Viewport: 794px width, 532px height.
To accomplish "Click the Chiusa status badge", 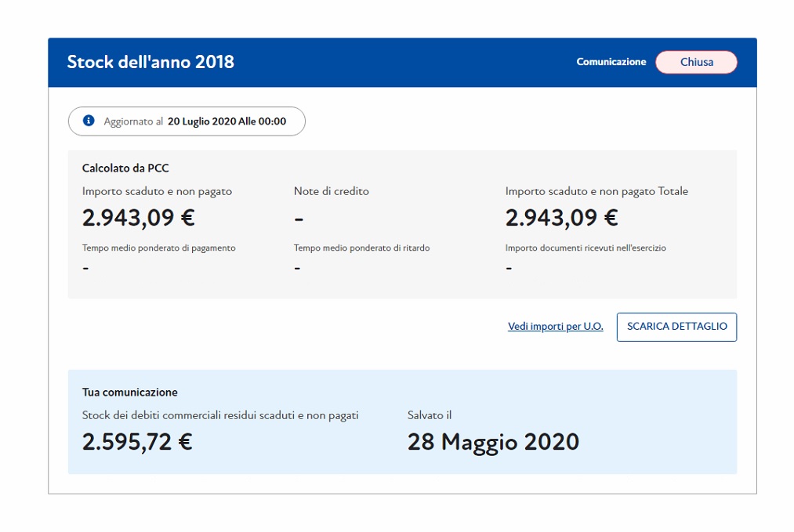I will [x=696, y=62].
